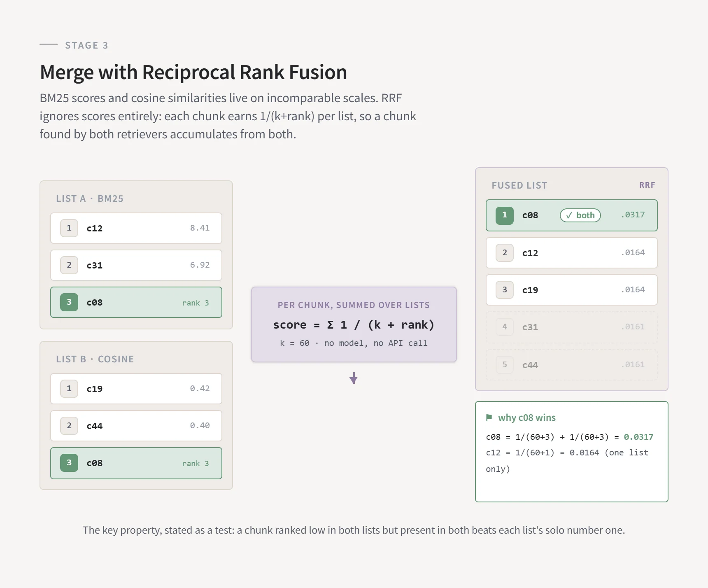Click the "RRF" label in Fused List
Screen dimensions: 708x588
(647, 185)
